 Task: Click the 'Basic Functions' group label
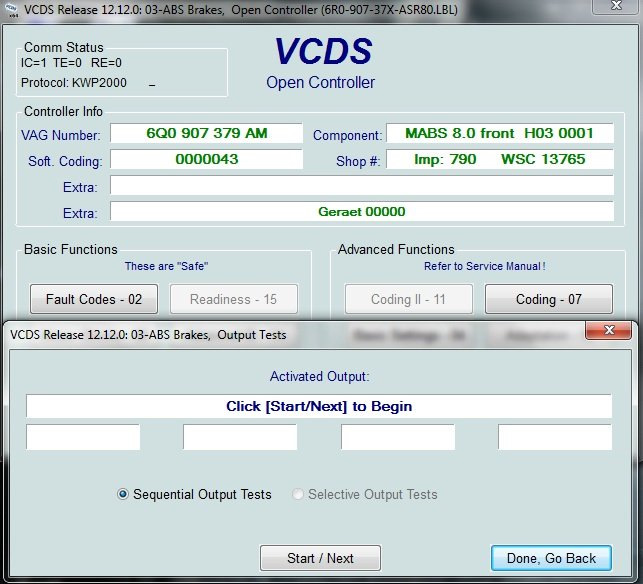point(71,249)
